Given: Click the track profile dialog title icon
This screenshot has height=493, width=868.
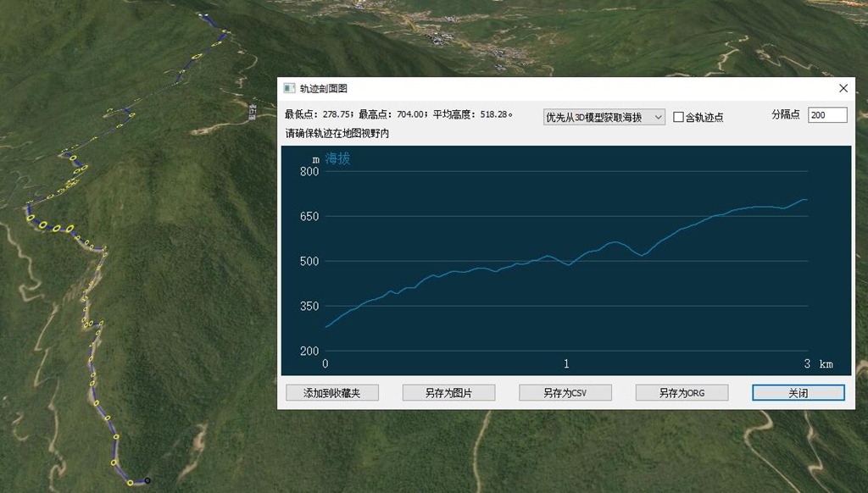Looking at the screenshot, I should [x=289, y=88].
